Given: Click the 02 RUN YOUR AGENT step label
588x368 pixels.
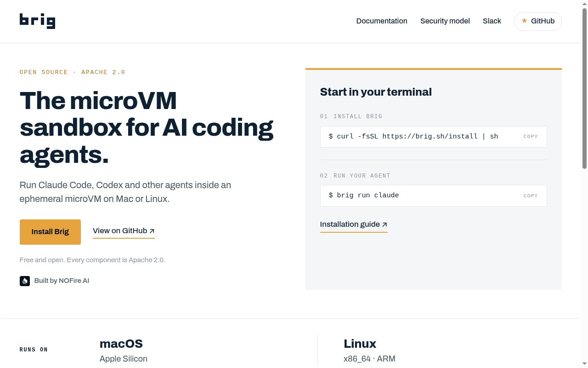Looking at the screenshot, I should click(355, 176).
